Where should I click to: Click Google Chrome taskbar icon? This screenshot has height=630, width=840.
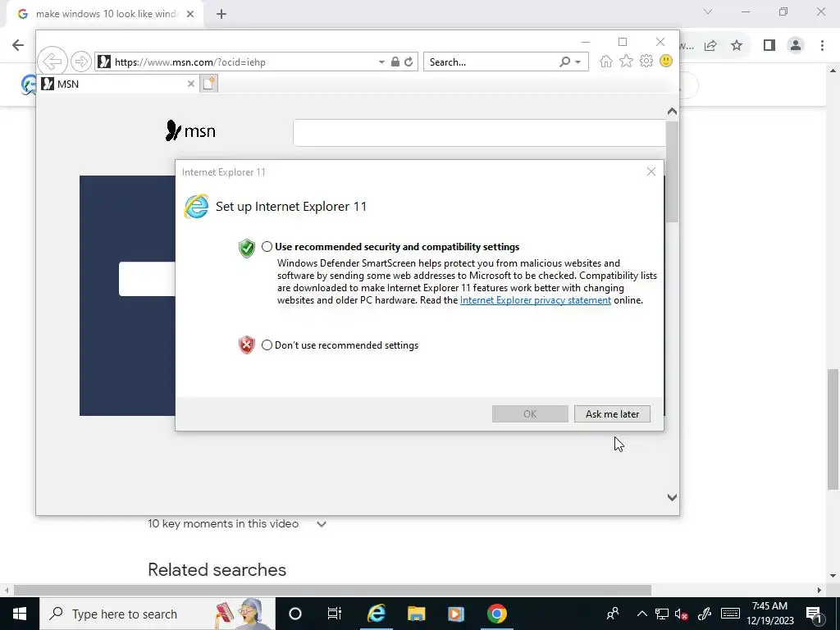pos(496,614)
